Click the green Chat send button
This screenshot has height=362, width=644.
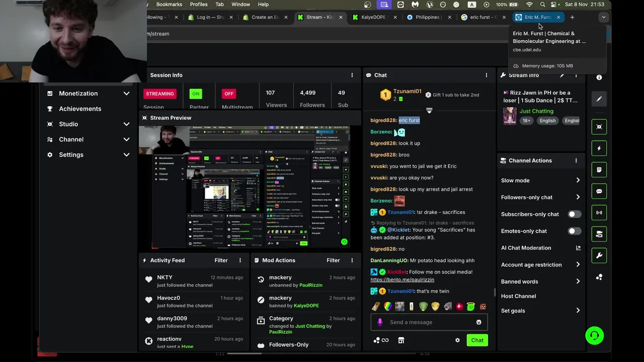pyautogui.click(x=477, y=340)
